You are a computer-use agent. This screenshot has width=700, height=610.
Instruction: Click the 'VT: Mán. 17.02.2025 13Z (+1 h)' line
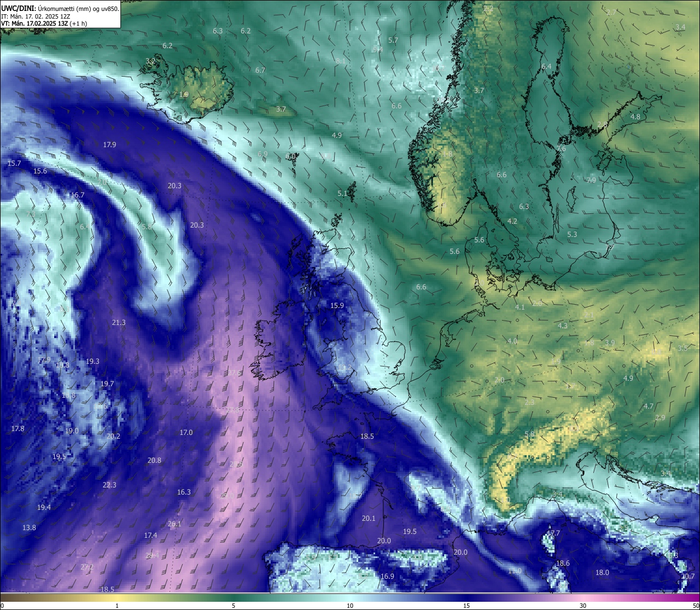point(44,24)
